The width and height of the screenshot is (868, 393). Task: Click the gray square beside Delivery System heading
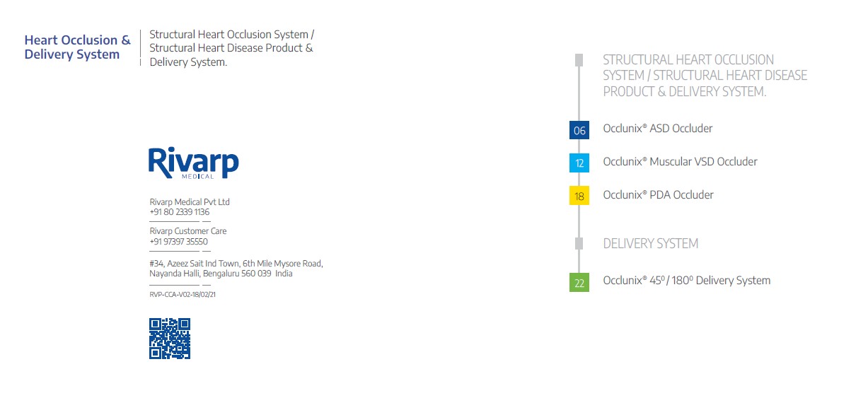(x=579, y=243)
